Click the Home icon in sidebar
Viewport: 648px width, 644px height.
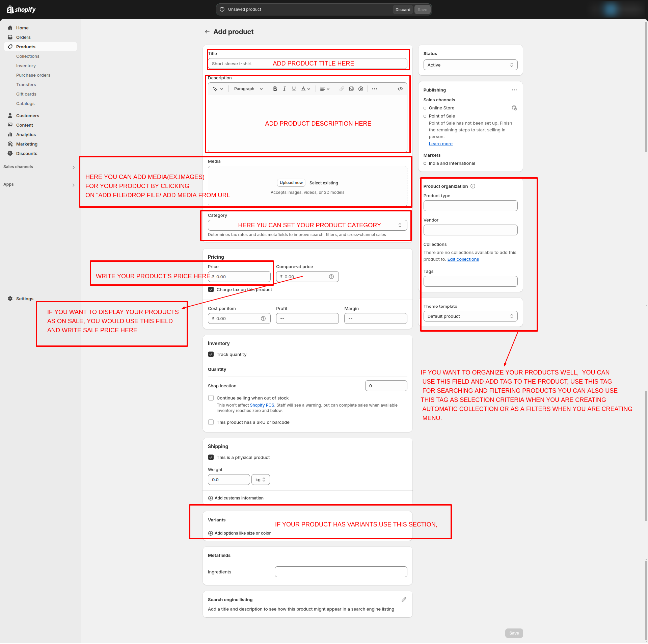point(10,28)
